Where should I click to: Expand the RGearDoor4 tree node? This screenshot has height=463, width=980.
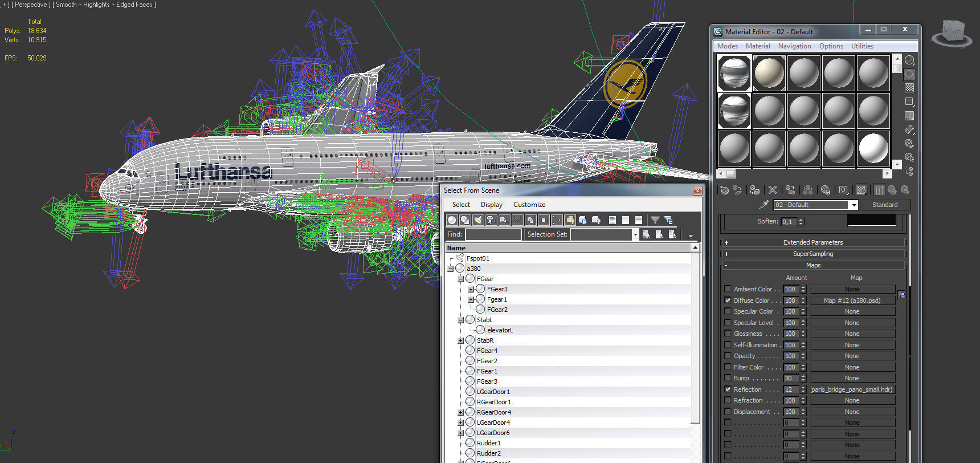click(461, 412)
